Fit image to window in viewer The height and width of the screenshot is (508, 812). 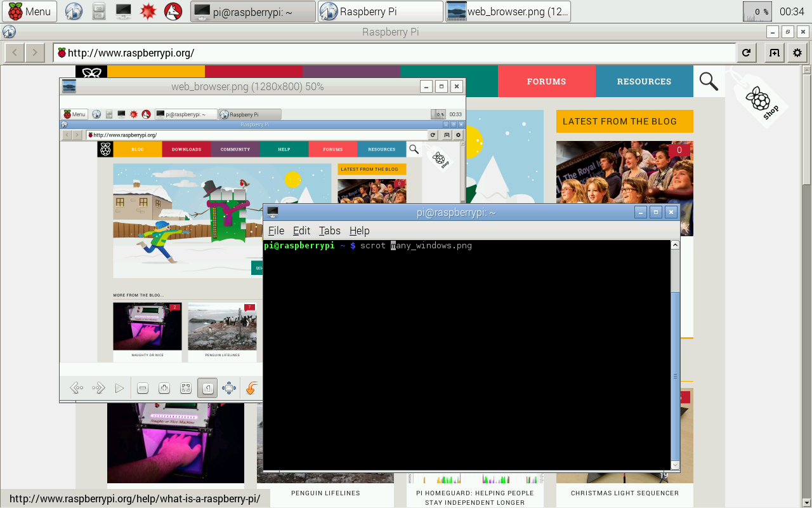pos(186,388)
